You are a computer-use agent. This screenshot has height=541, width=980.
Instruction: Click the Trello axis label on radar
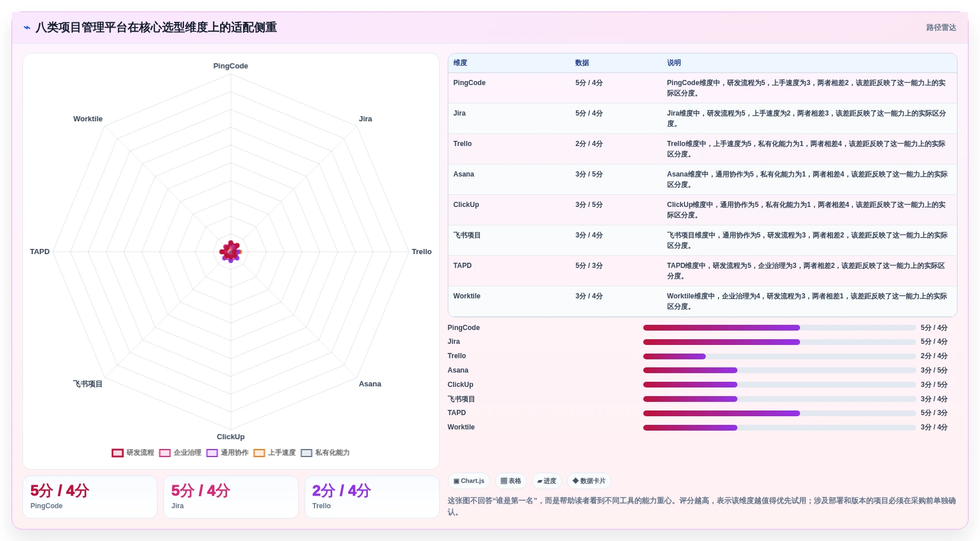421,252
